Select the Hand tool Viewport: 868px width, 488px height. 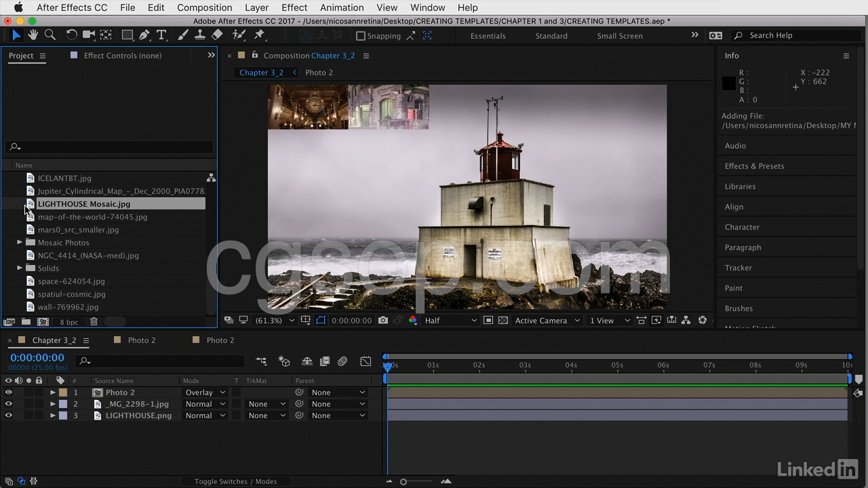click(x=33, y=35)
